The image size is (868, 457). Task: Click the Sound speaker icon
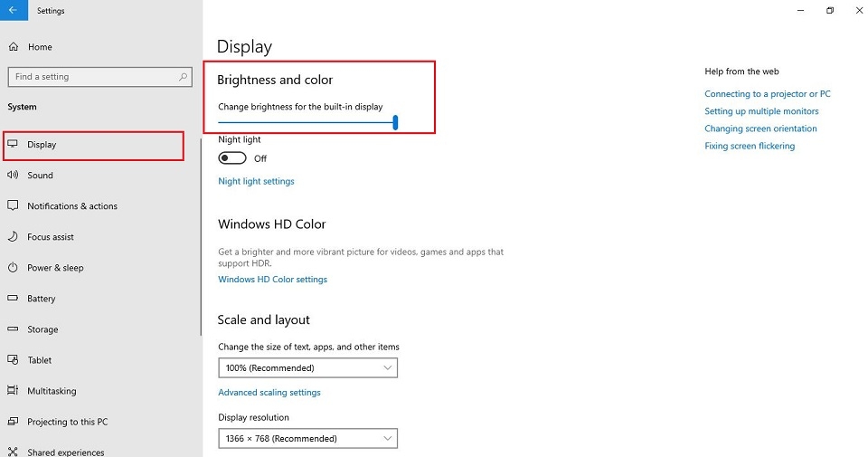[x=13, y=176]
